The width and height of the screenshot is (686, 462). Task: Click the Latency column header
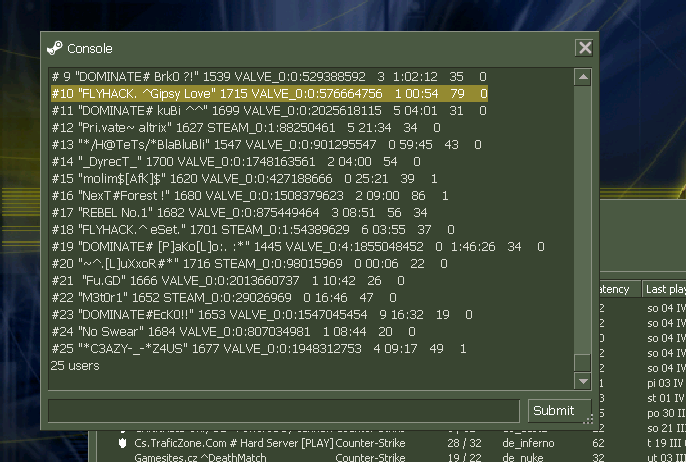[x=615, y=289]
